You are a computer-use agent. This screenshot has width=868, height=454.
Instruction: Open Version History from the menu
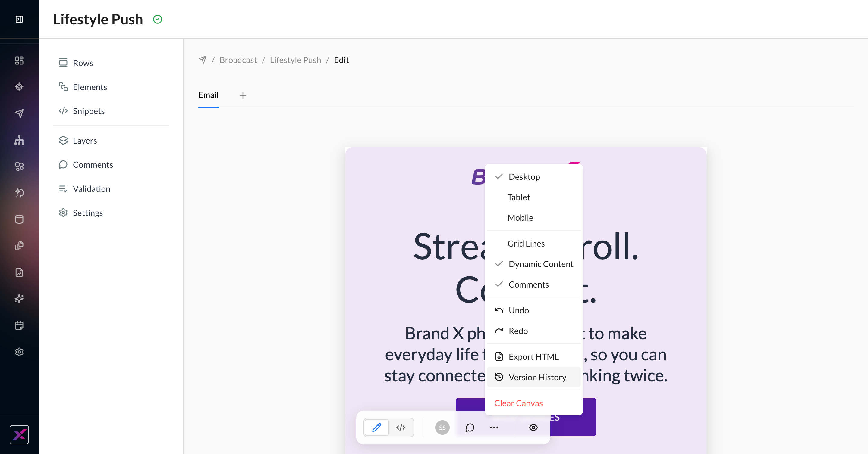pyautogui.click(x=534, y=377)
